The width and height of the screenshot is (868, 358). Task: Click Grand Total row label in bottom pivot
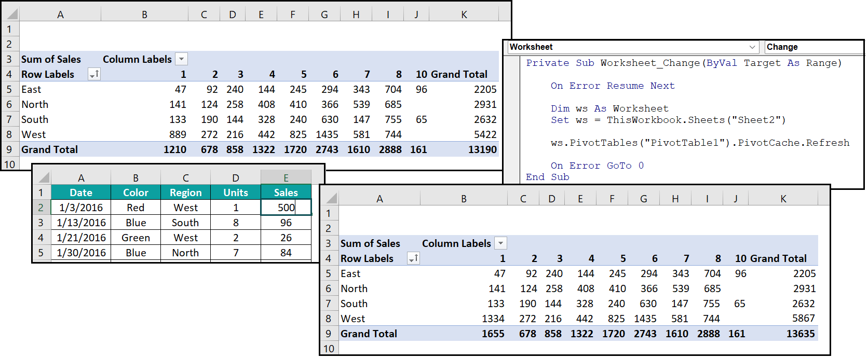[x=369, y=334]
